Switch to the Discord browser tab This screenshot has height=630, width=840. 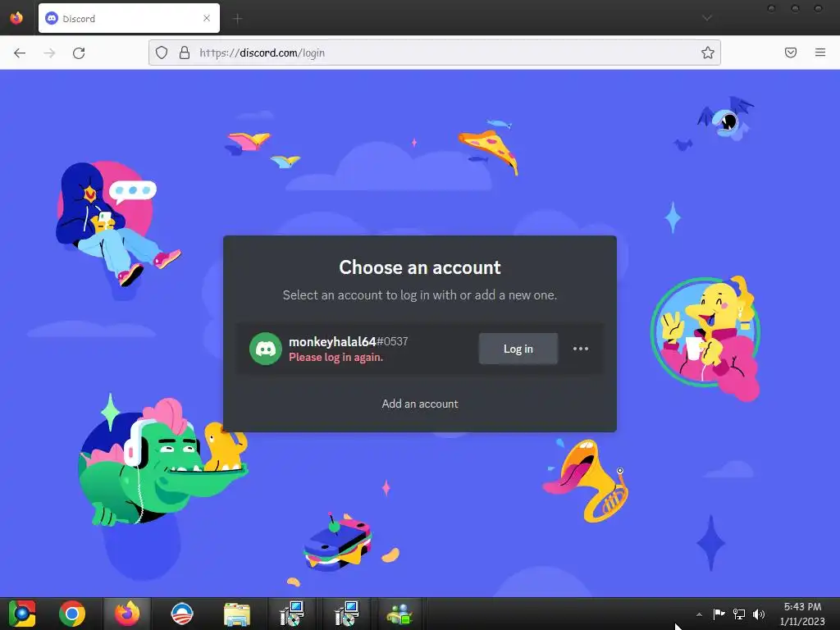point(129,18)
